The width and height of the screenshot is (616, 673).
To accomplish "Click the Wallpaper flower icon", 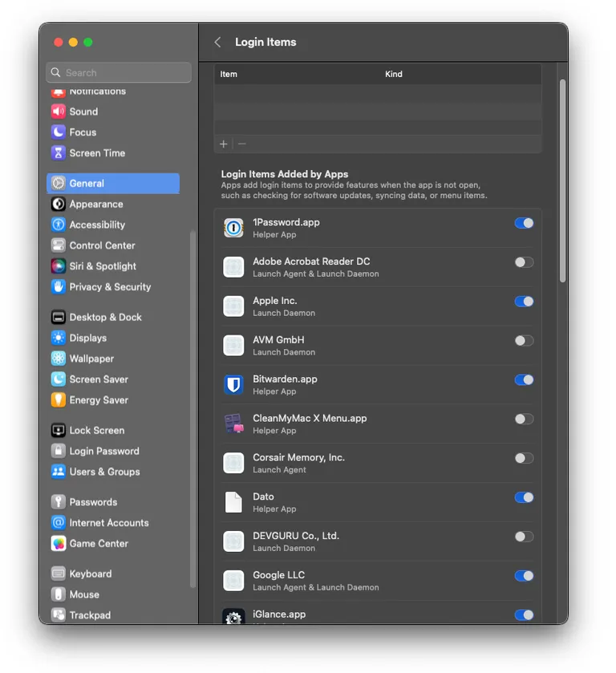I will (59, 359).
